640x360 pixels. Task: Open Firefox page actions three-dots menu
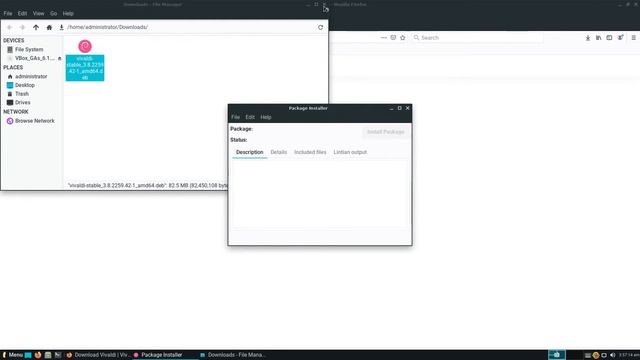[383, 38]
